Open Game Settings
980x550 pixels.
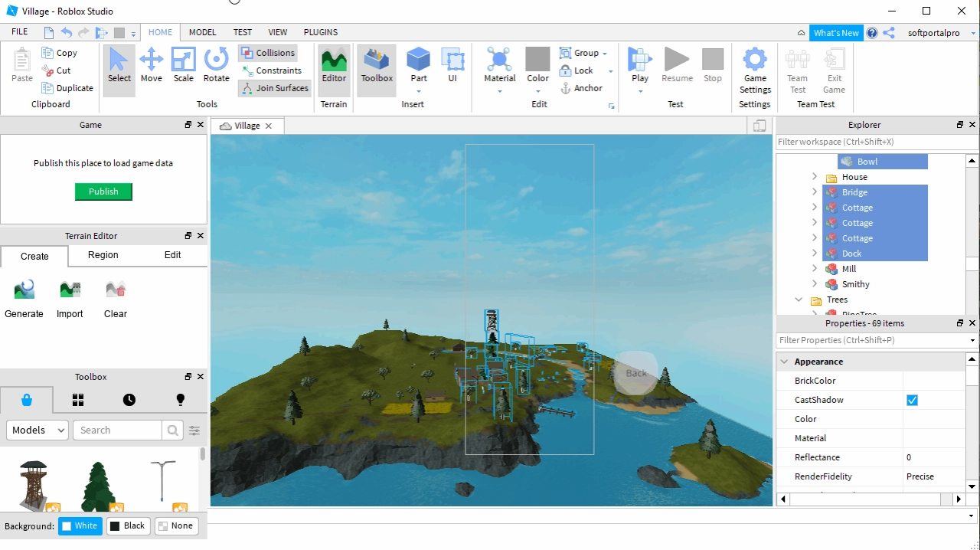click(755, 70)
